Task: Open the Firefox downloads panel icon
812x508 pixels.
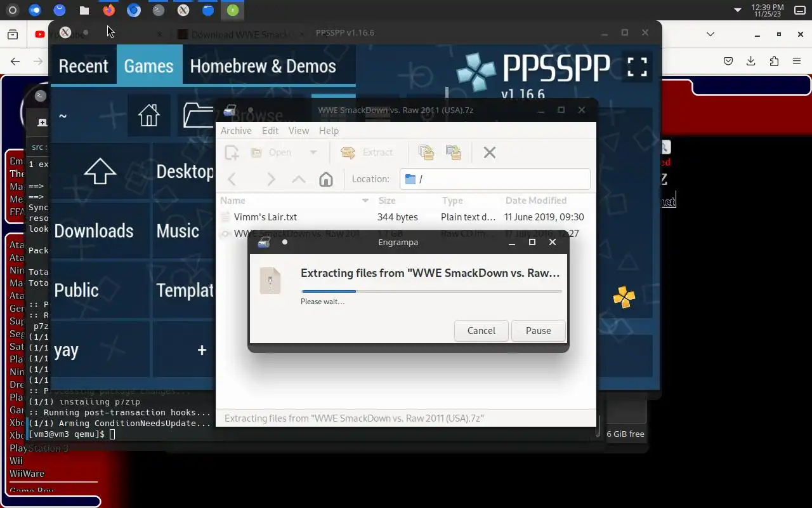Action: [751, 62]
